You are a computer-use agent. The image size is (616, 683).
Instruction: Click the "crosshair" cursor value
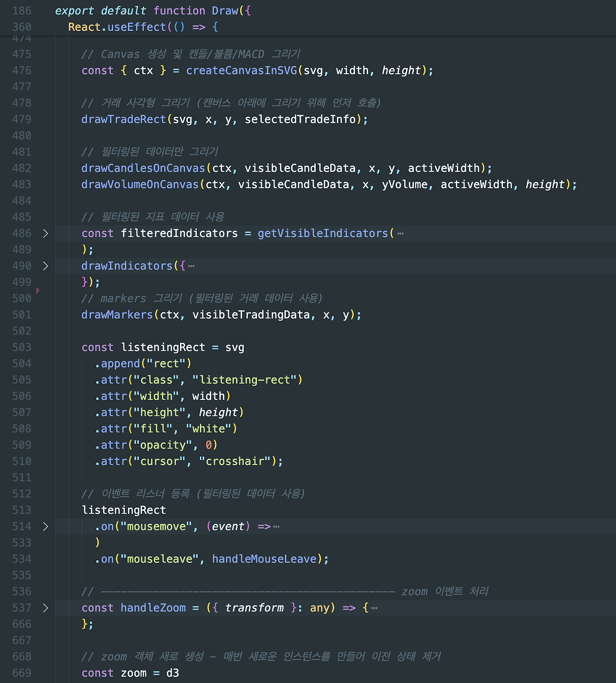click(235, 462)
